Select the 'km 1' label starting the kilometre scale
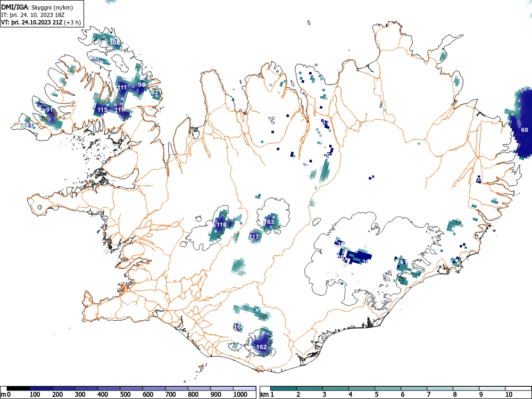 click(268, 395)
